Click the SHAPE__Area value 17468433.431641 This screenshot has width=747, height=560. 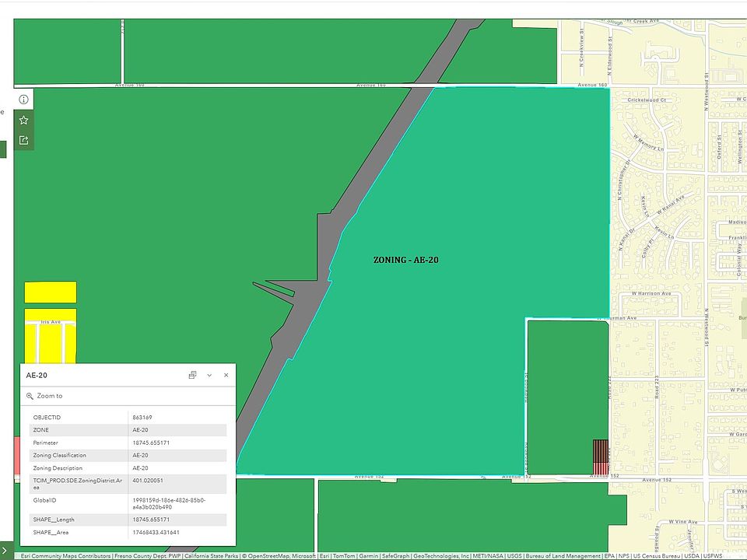pyautogui.click(x=156, y=532)
